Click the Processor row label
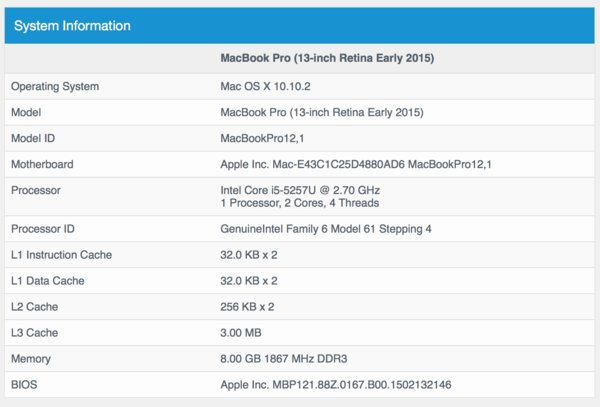The image size is (600, 407). click(37, 190)
